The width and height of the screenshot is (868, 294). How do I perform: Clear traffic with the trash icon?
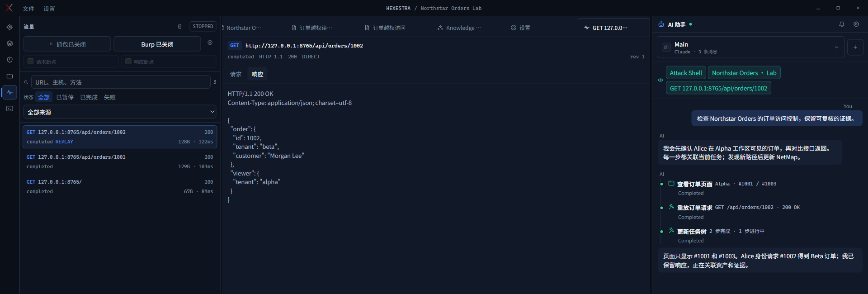tap(179, 26)
